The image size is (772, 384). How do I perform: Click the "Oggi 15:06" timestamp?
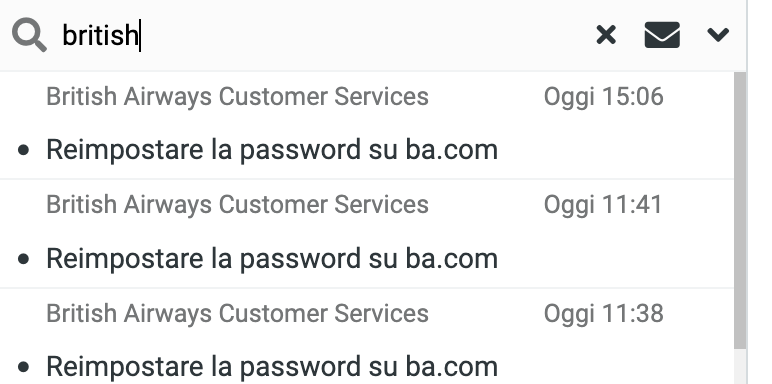click(604, 97)
